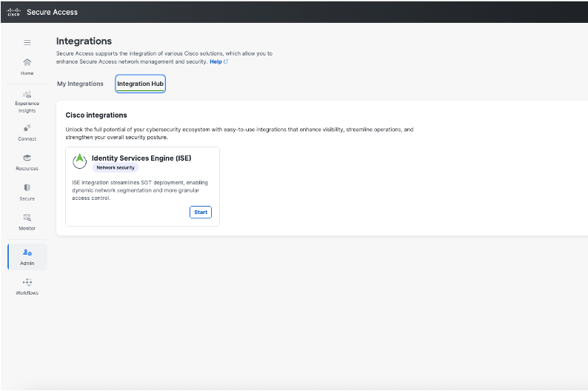Open the Workflows sidebar section
The height and width of the screenshot is (391, 588).
[27, 287]
